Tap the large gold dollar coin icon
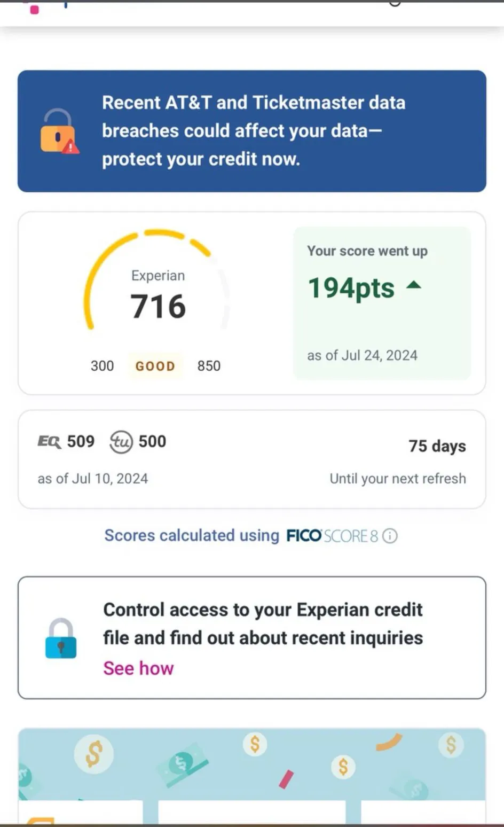Screen dimensions: 504x827 93,754
